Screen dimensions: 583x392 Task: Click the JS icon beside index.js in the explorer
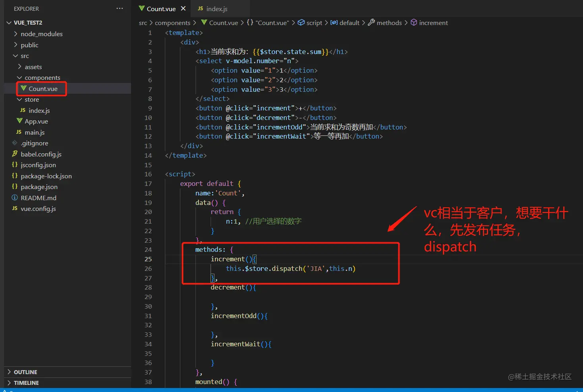(x=23, y=110)
